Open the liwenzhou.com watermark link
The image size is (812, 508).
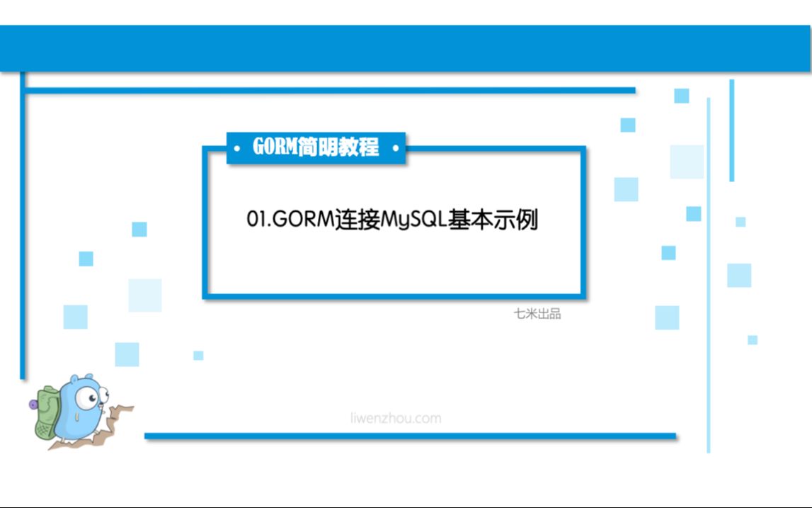394,418
